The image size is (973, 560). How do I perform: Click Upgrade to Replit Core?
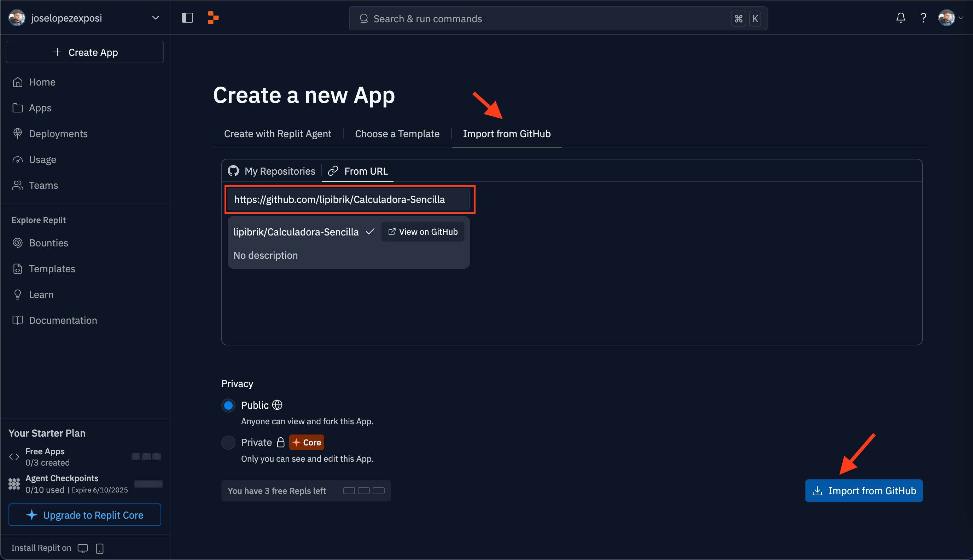tap(85, 515)
